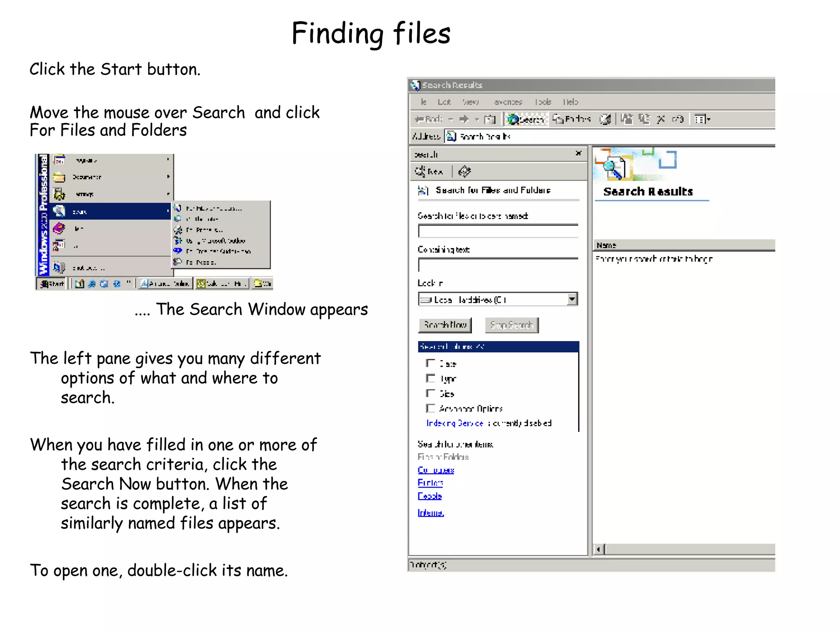Enable the Date checkbox
Image resolution: width=840 pixels, height=630 pixels.
pos(430,363)
